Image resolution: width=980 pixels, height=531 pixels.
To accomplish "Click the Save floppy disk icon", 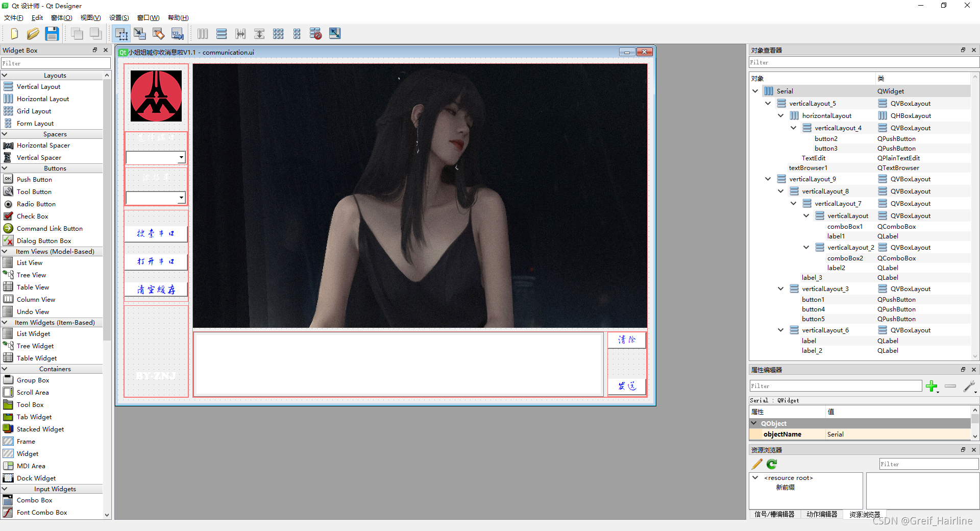I will 52,34.
